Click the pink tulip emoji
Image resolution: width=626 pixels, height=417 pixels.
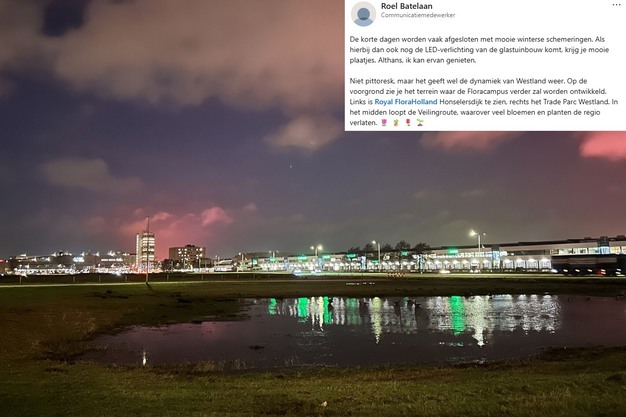(x=384, y=123)
